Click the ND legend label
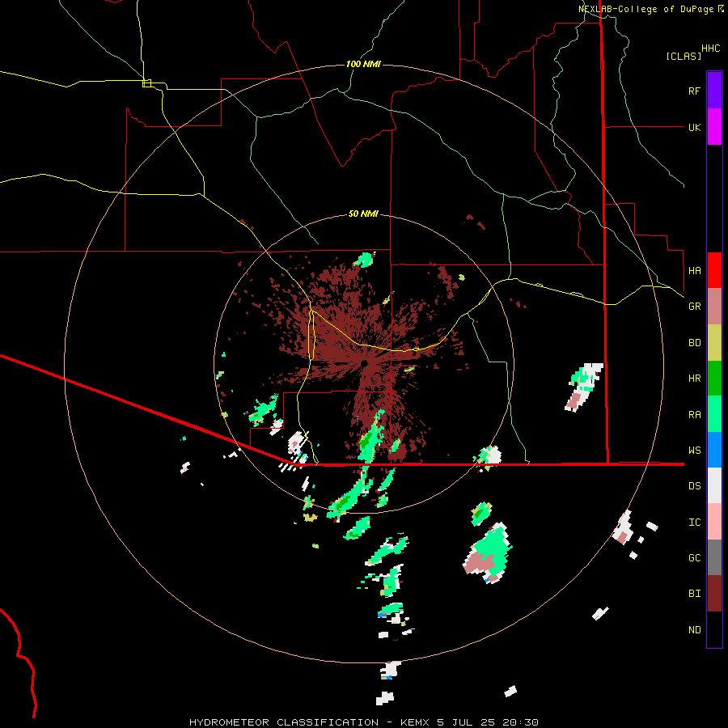 pos(695,630)
